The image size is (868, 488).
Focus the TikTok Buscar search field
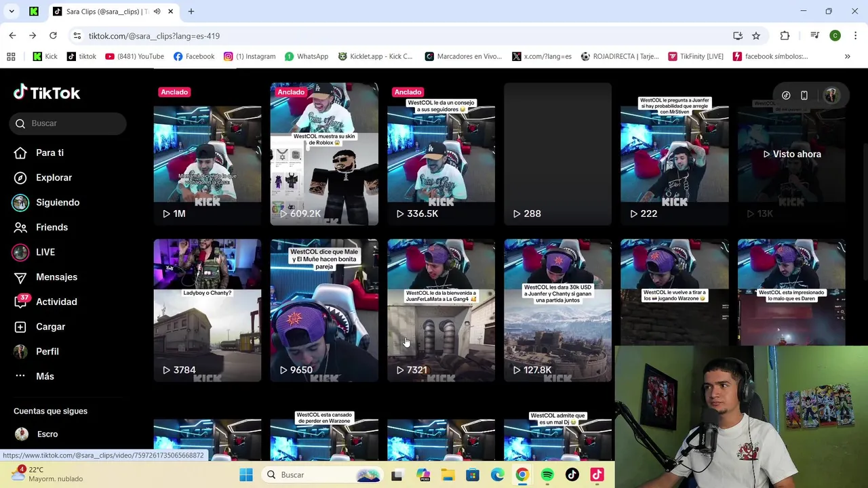(x=68, y=123)
